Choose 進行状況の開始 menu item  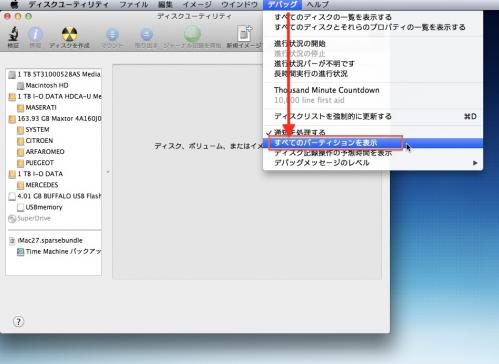point(373,43)
